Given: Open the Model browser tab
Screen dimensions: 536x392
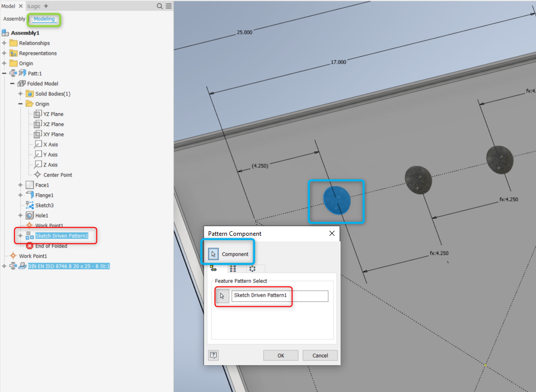Looking at the screenshot, I should [x=8, y=6].
